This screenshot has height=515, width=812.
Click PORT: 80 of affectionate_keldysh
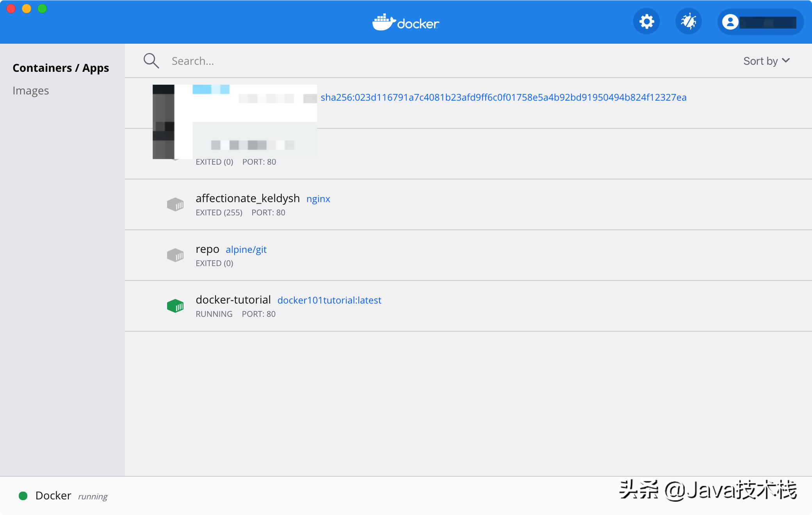click(x=269, y=213)
